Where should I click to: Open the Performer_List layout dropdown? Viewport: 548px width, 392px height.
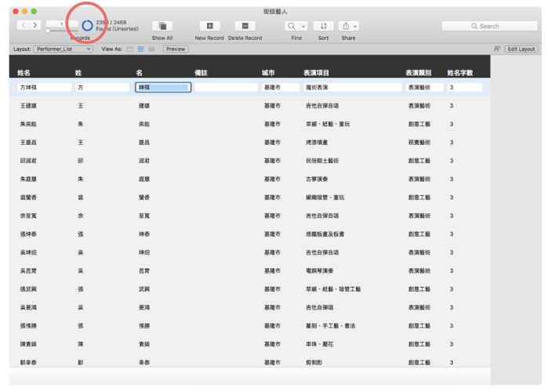(63, 49)
